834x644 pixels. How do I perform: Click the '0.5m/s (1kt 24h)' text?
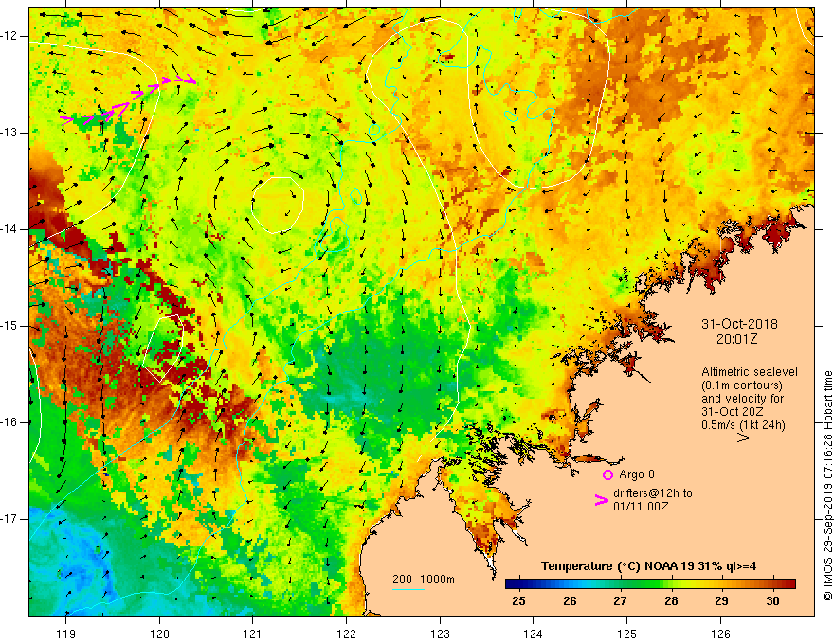pos(743,425)
